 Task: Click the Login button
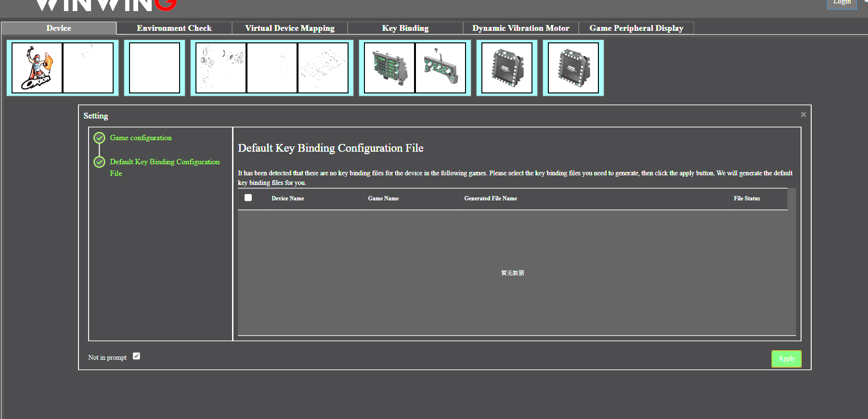[x=842, y=3]
